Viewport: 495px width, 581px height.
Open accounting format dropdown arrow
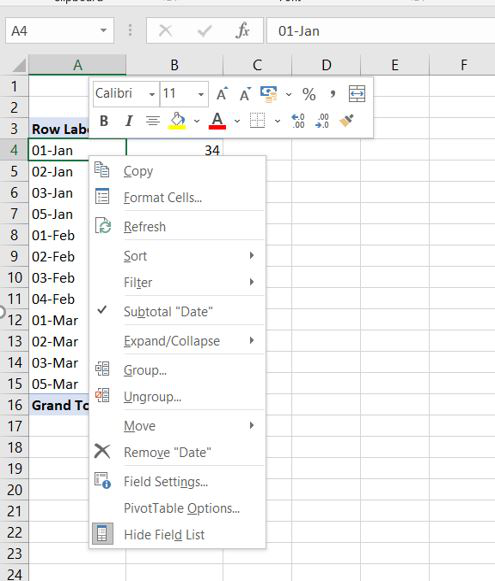point(289,94)
